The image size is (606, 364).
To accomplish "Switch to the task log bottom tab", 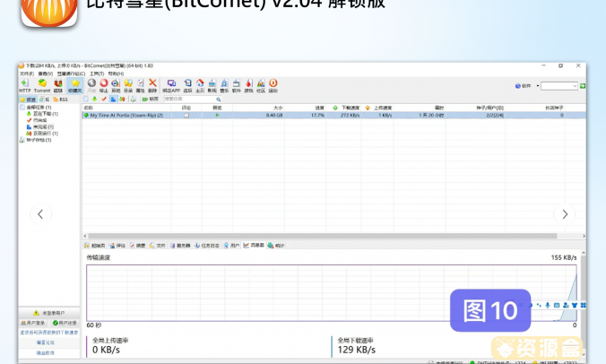I will pyautogui.click(x=207, y=246).
